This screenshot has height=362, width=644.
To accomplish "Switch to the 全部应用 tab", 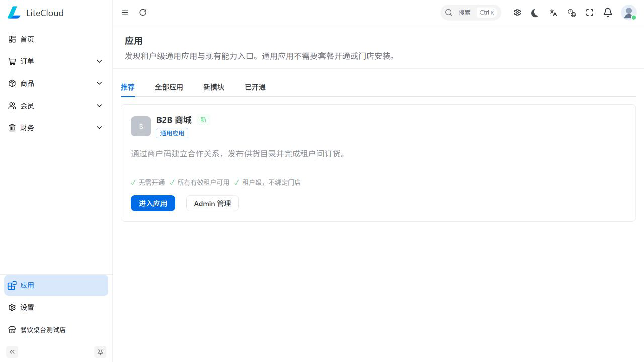I will pyautogui.click(x=169, y=87).
